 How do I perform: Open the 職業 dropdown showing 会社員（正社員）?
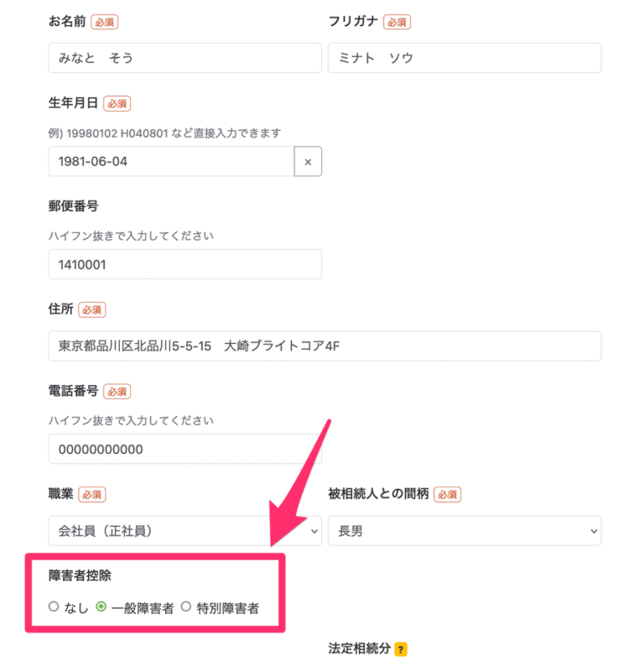point(184,530)
